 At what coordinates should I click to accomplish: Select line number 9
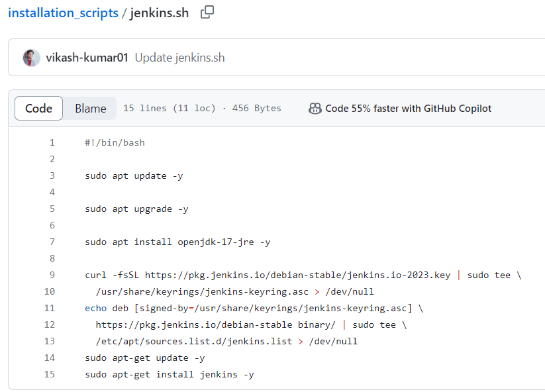[x=52, y=275]
